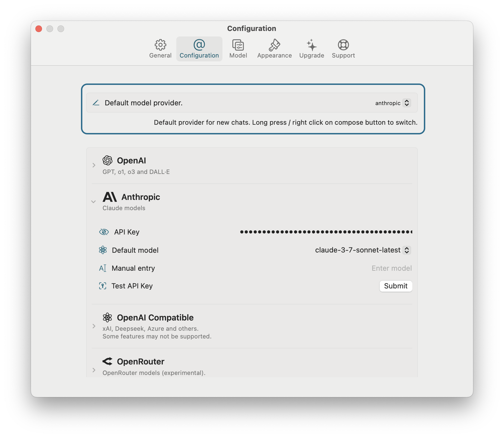
Task: Expand the OpenAI provider section
Action: [x=94, y=165]
